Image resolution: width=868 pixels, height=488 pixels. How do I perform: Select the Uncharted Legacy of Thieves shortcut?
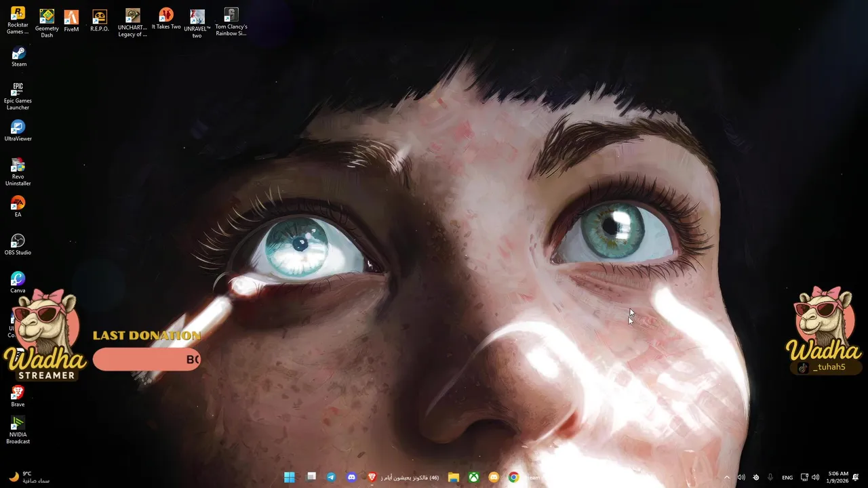(132, 22)
